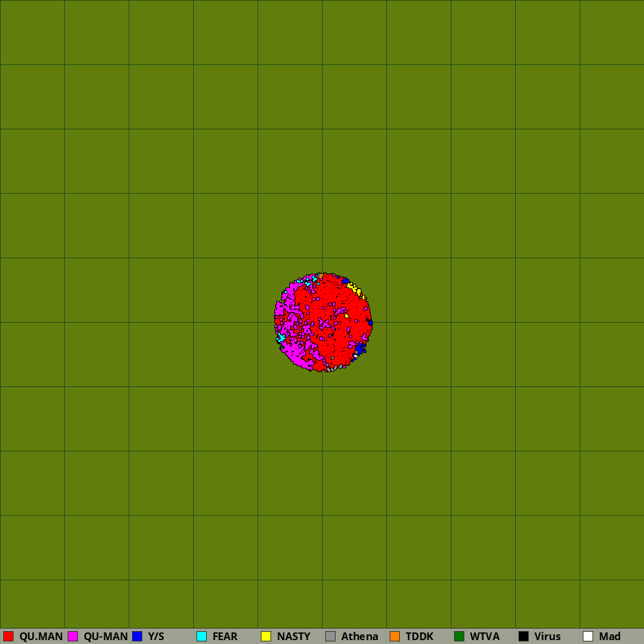This screenshot has height=644, width=644.
Task: Click the Athena label in the legend
Action: coord(359,636)
